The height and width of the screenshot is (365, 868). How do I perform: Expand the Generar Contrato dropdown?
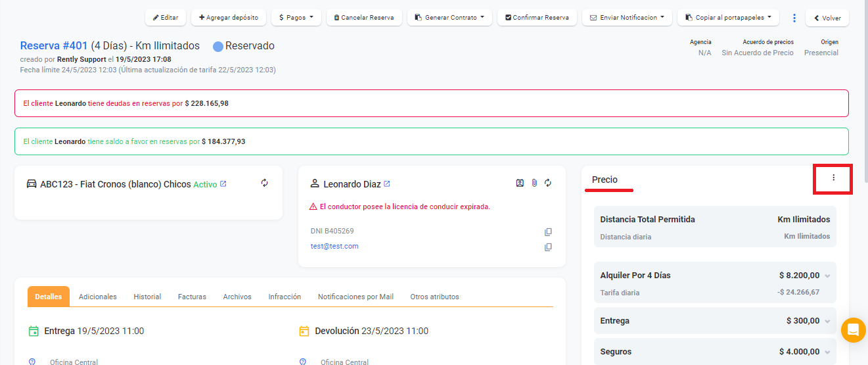tap(449, 18)
